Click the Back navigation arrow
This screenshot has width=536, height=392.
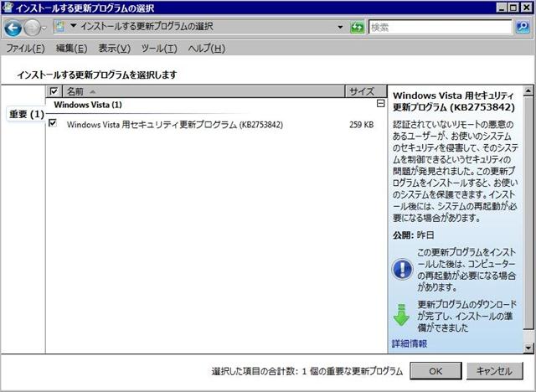point(13,28)
